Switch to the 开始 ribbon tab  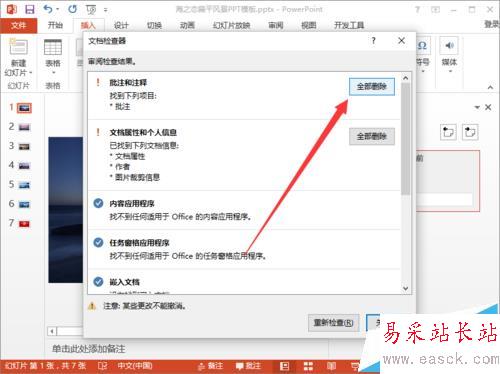click(55, 25)
